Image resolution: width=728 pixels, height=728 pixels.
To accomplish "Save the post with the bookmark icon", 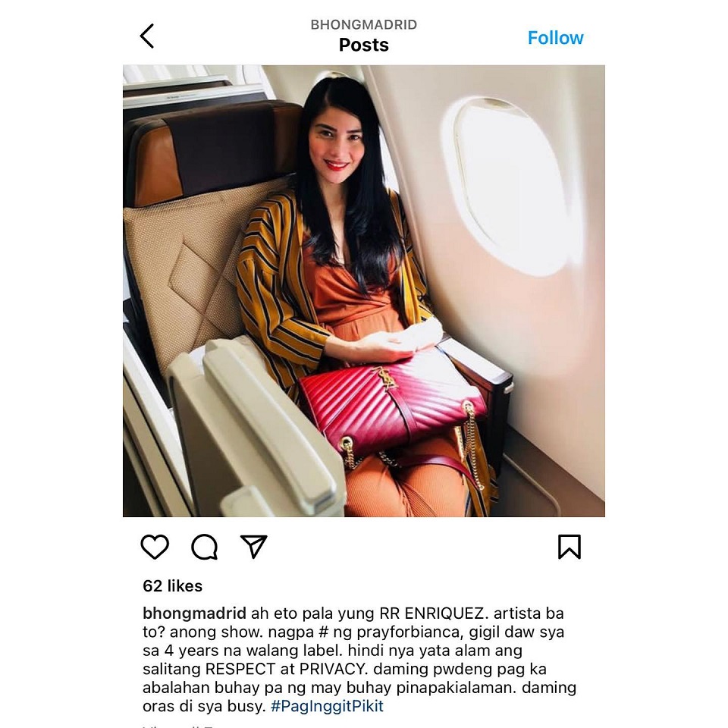I will tap(570, 547).
